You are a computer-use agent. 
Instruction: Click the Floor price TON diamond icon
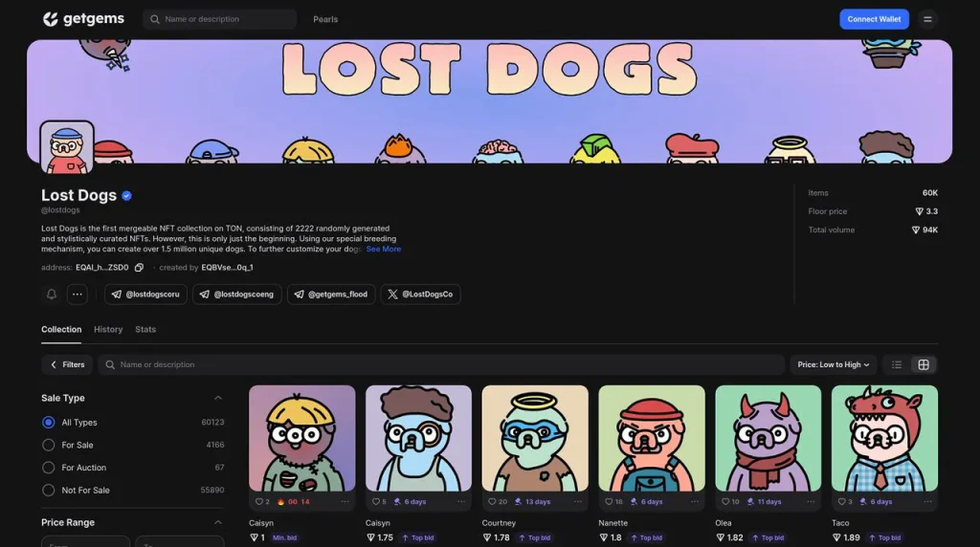point(919,211)
